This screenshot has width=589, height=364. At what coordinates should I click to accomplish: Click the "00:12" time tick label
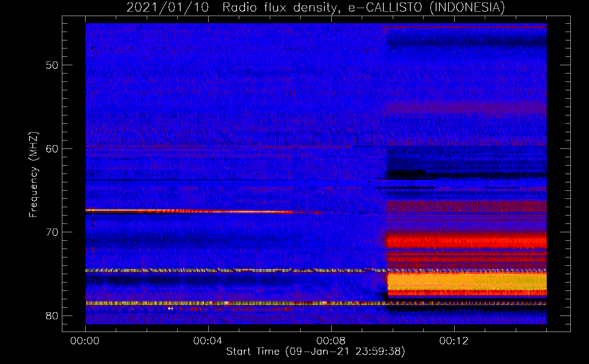(x=454, y=341)
